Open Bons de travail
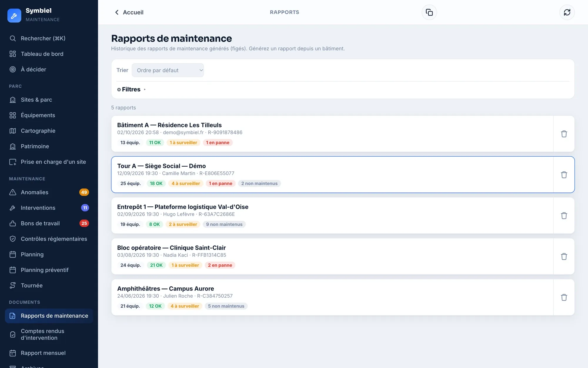 pos(49,223)
